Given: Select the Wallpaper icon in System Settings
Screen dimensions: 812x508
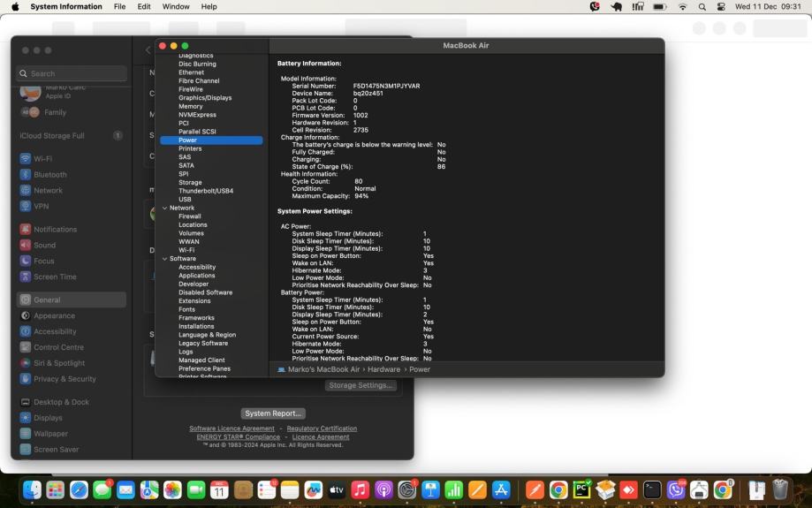Looking at the screenshot, I should [x=26, y=434].
